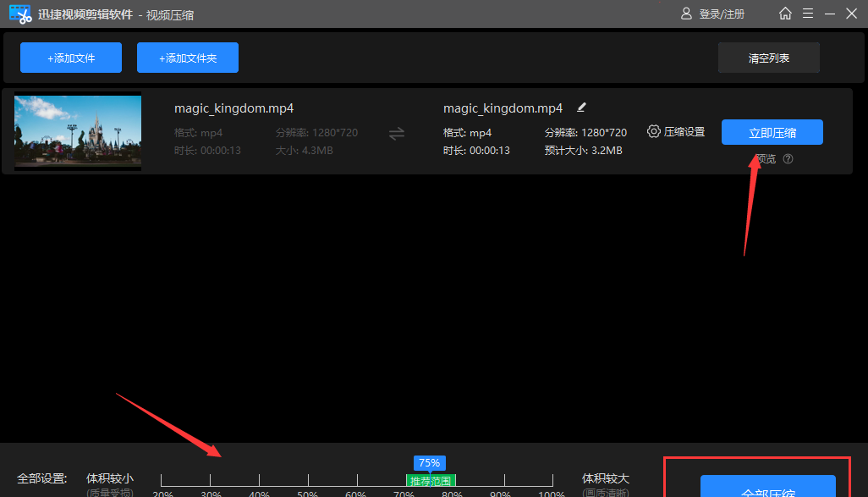Screen dimensions: 868x497
Task: Set compression slider to the 30% tick
Action: click(210, 480)
